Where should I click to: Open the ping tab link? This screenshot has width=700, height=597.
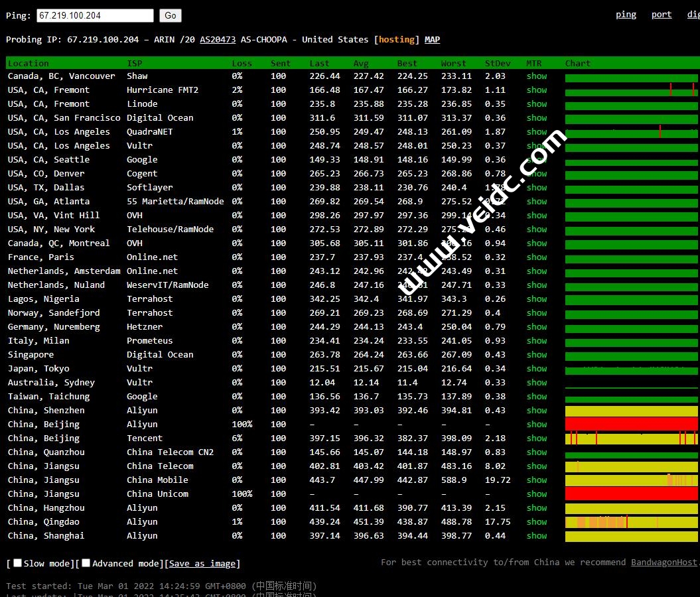(x=626, y=15)
